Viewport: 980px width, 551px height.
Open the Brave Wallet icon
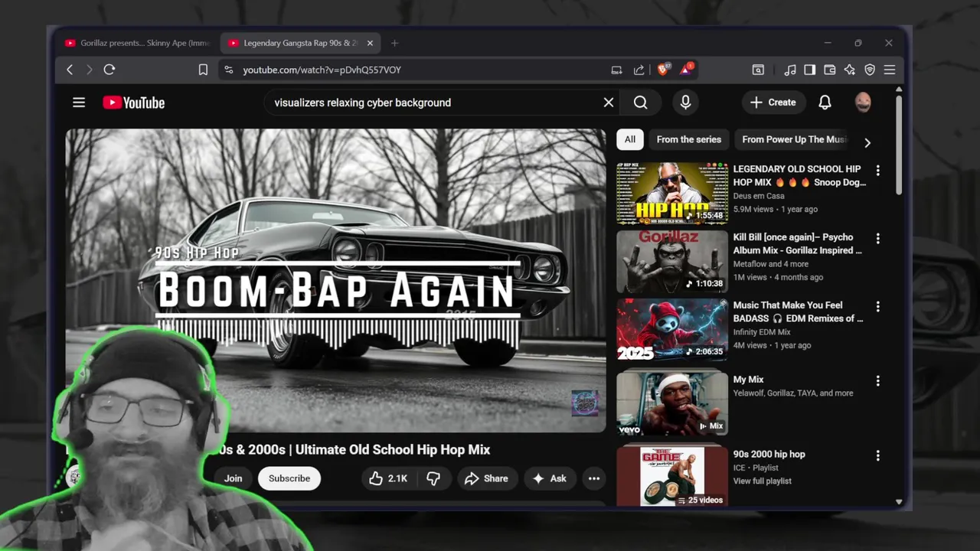click(x=830, y=70)
